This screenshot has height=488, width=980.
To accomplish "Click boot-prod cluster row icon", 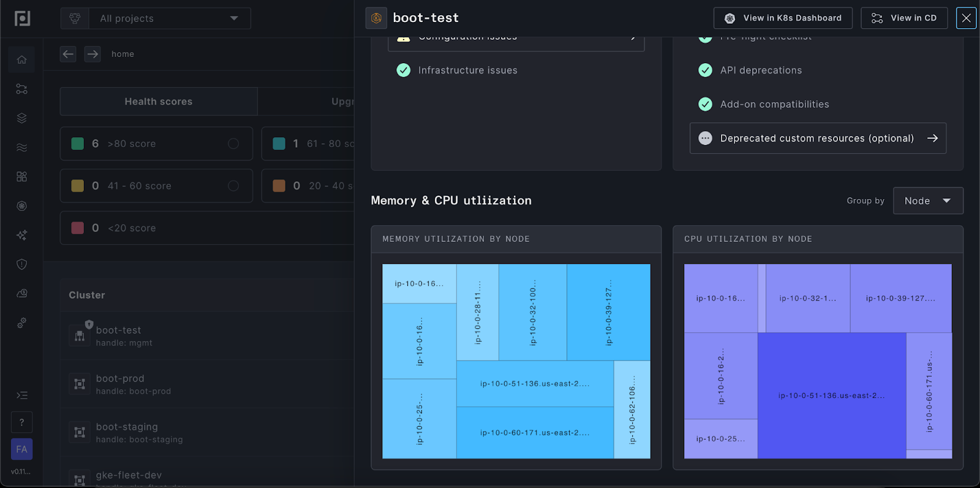I will pos(80,384).
